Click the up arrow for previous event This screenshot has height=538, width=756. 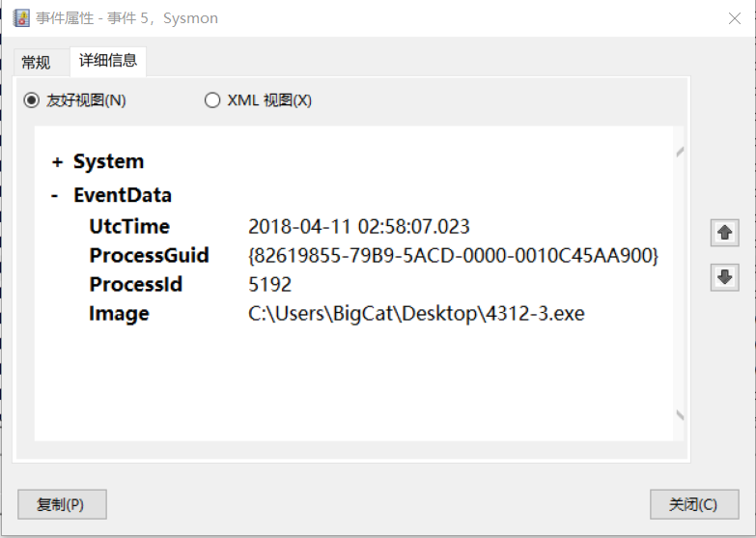click(724, 233)
